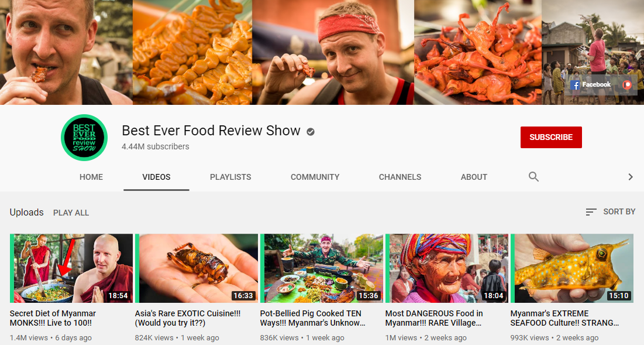Open the Channels tab
This screenshot has width=644, height=345.
[x=400, y=177]
